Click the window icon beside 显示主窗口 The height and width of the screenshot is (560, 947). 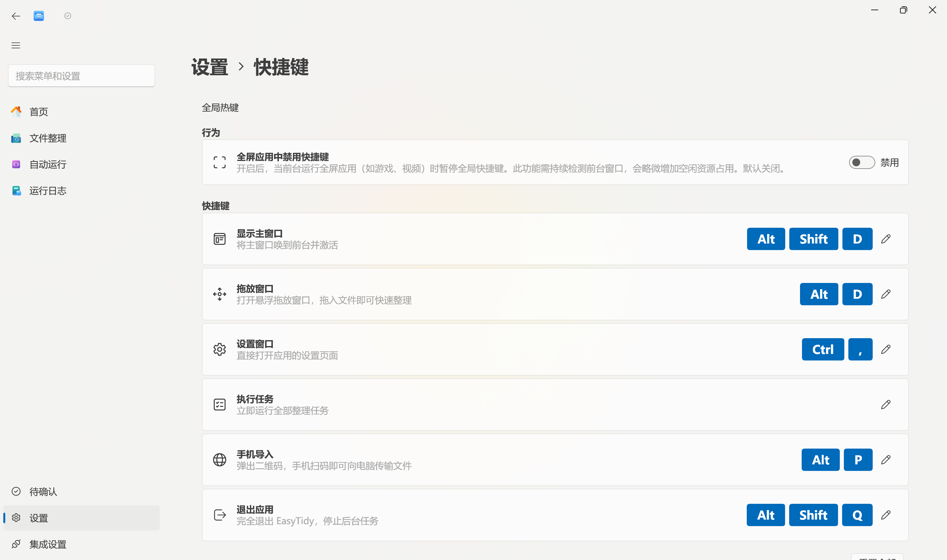pos(220,239)
